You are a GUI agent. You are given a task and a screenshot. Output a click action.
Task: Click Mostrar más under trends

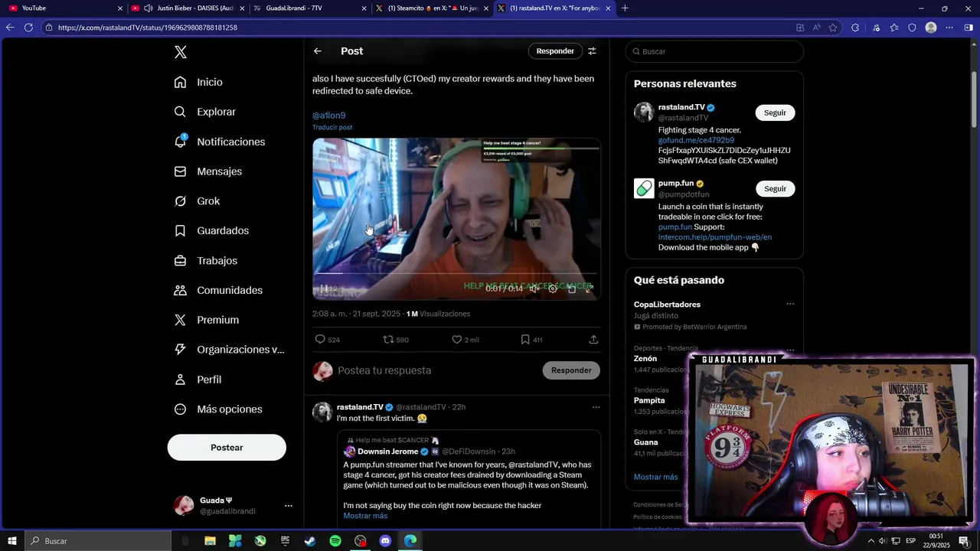click(655, 477)
